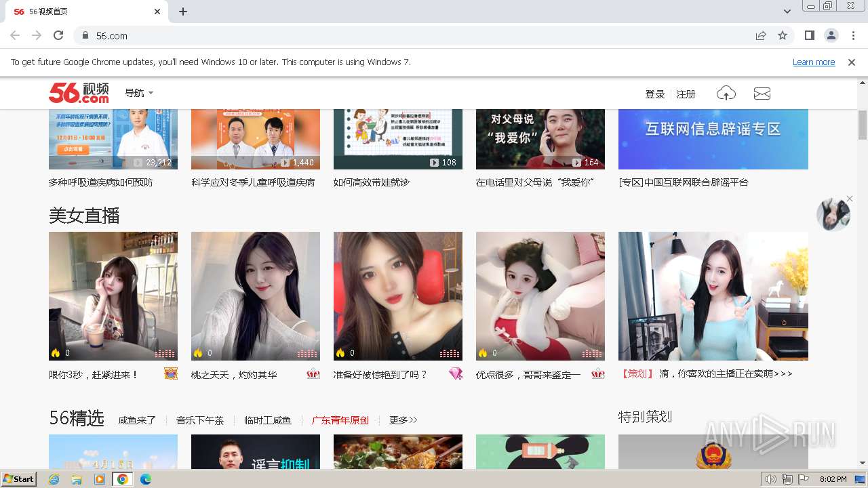Launch Internet Explorer from taskbar
The image size is (868, 488).
click(x=54, y=479)
